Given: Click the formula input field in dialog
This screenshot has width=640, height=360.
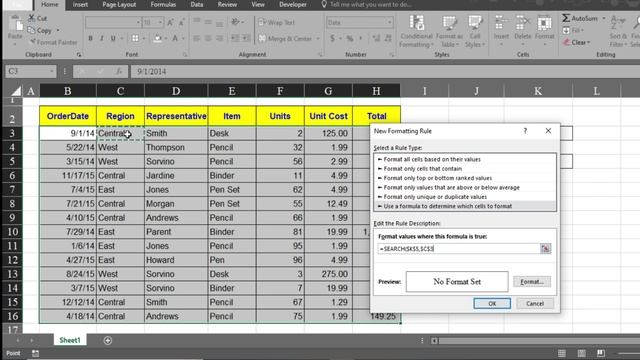Looking at the screenshot, I should [458, 248].
